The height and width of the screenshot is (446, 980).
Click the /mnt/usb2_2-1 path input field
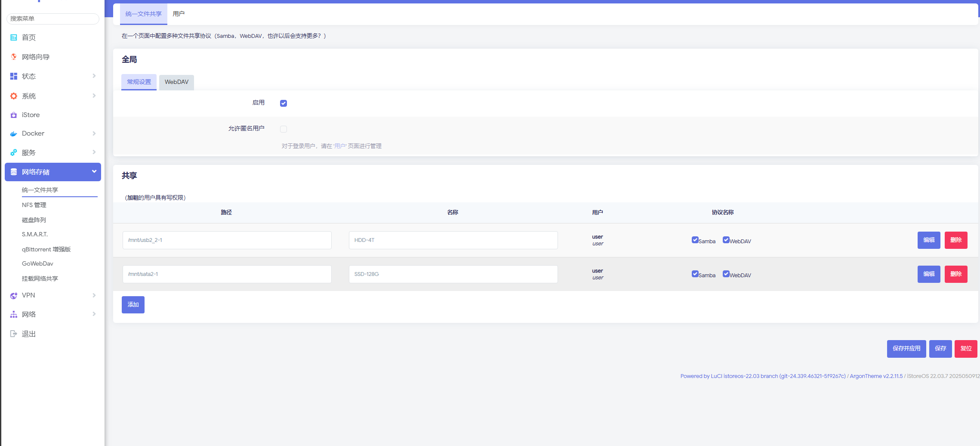pyautogui.click(x=227, y=240)
